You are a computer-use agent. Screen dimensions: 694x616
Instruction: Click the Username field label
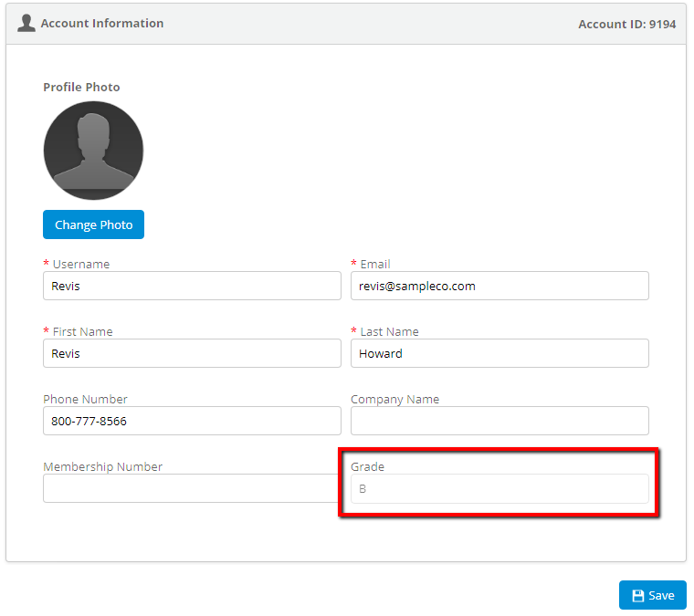81,264
